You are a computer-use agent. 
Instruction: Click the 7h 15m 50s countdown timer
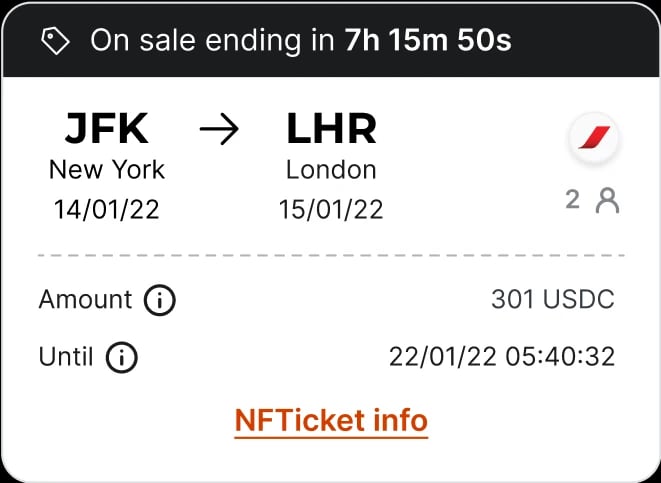(x=428, y=40)
